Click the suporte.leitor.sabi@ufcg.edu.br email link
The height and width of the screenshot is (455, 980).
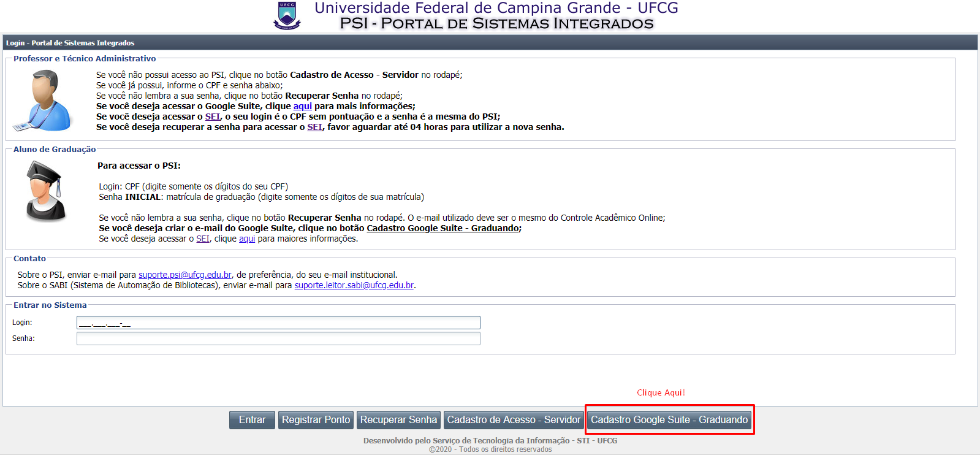tap(354, 285)
